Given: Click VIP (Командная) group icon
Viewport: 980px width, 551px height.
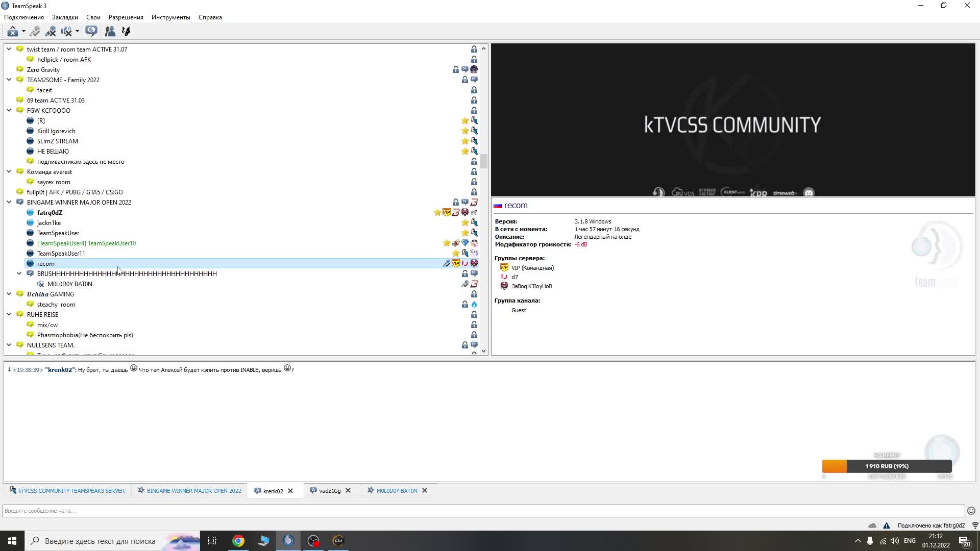Looking at the screenshot, I should click(504, 268).
